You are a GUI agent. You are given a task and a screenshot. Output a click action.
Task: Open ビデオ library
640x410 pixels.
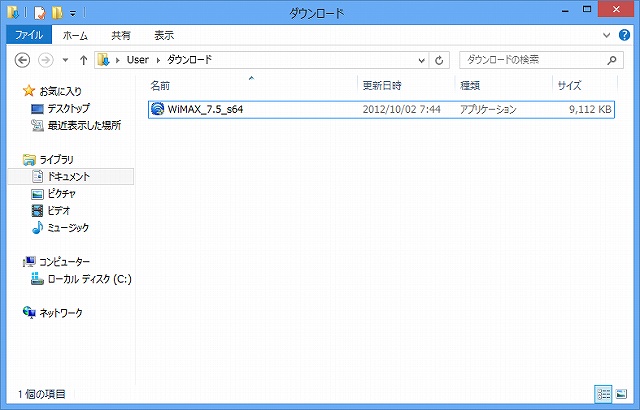[59, 211]
